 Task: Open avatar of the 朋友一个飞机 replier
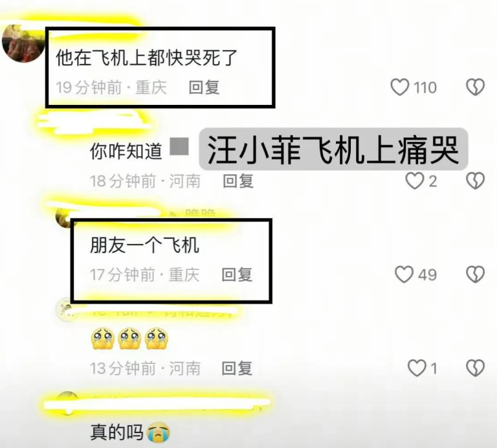63,218
